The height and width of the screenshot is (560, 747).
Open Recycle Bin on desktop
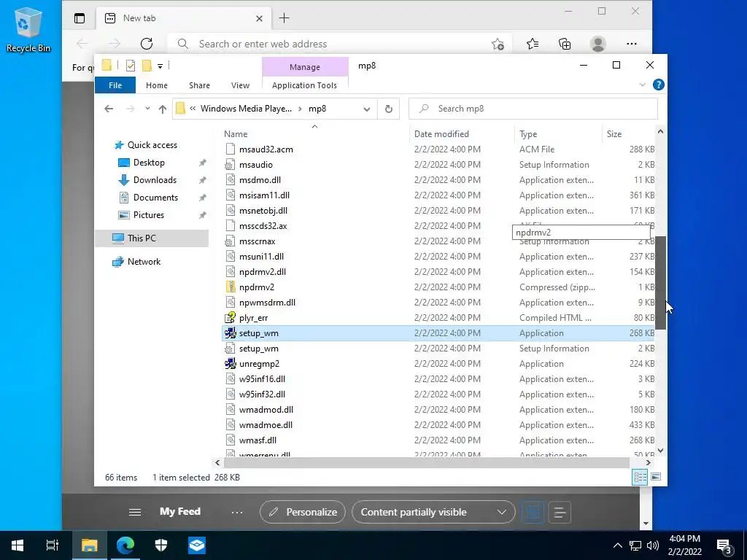point(28,29)
